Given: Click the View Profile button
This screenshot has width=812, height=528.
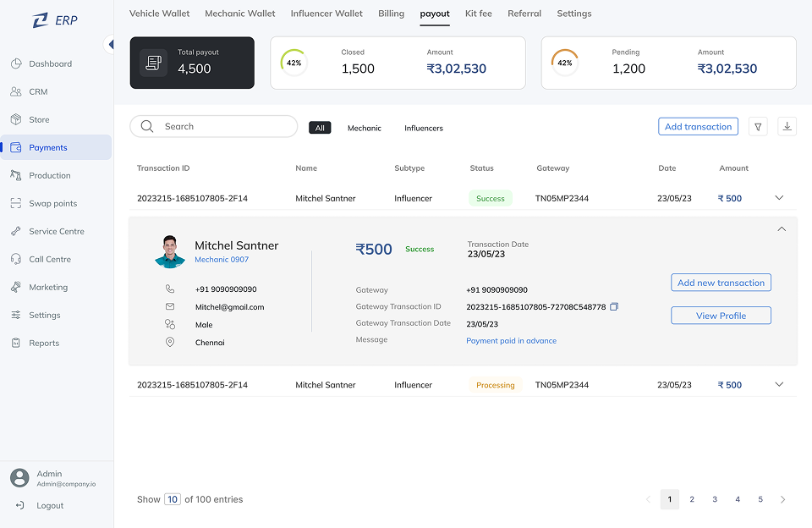Looking at the screenshot, I should (x=721, y=316).
